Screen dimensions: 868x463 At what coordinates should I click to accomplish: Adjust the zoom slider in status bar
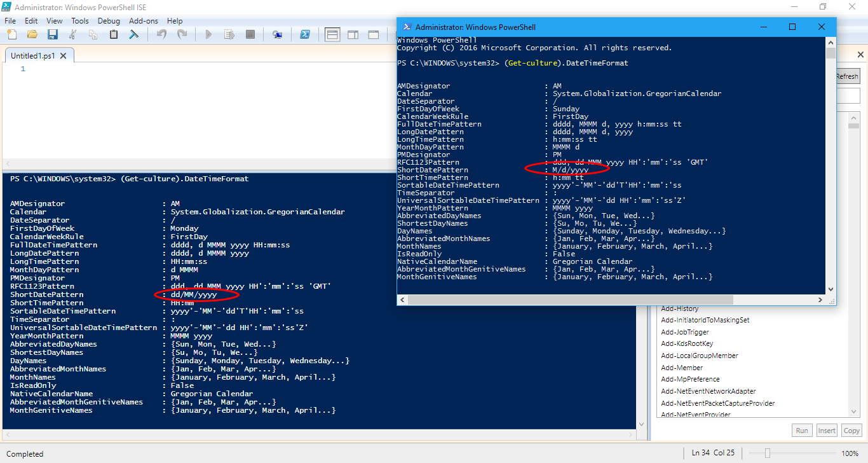pyautogui.click(x=768, y=453)
